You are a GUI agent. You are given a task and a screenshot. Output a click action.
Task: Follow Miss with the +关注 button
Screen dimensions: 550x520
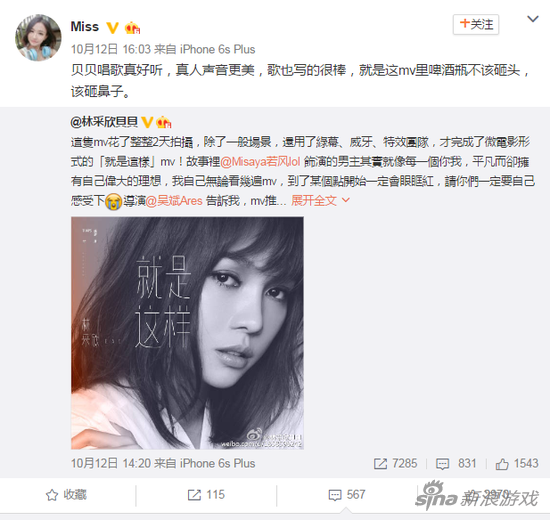coord(476,25)
